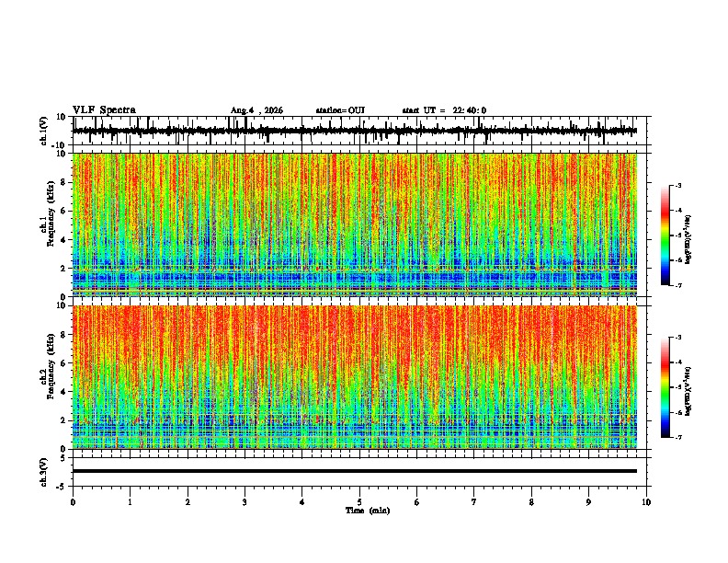
Task: Click the "6" kHz tick on ch.2 spectrogram
Action: tap(64, 363)
